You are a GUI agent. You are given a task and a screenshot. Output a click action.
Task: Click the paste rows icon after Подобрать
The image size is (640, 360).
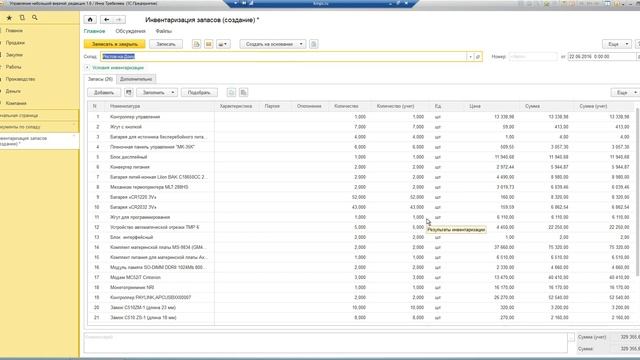point(243,93)
